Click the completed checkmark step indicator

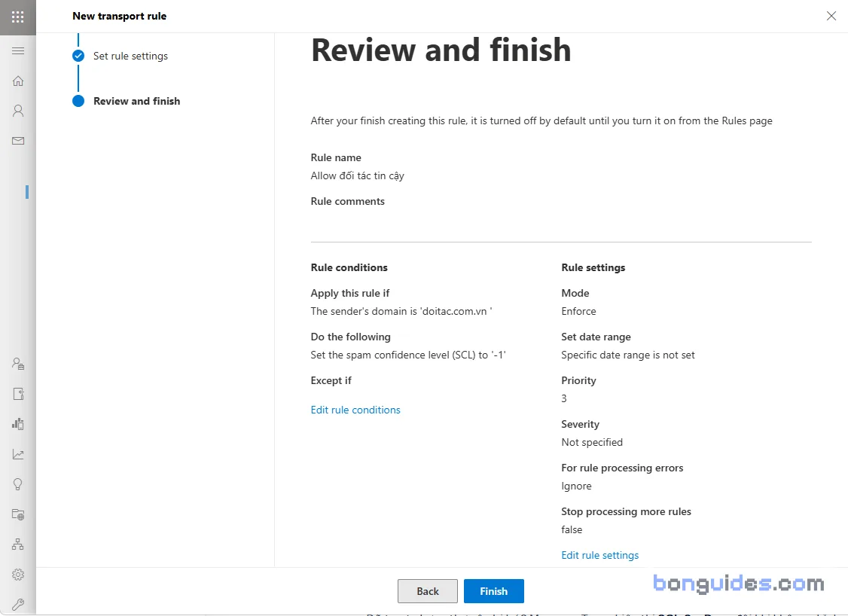[x=78, y=56]
